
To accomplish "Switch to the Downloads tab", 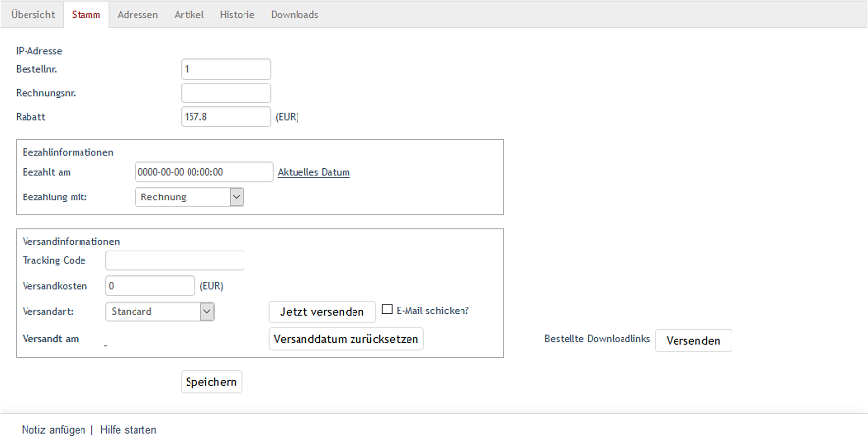I will [x=295, y=15].
